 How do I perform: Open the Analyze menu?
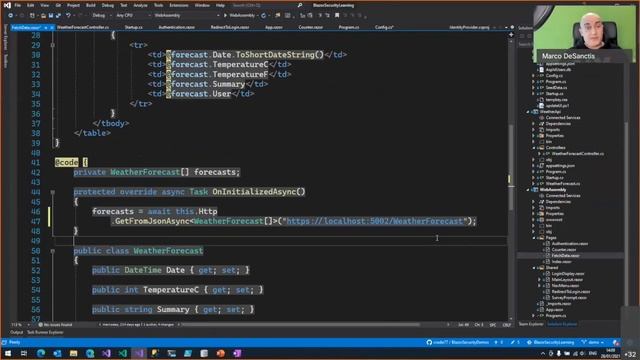click(140, 5)
